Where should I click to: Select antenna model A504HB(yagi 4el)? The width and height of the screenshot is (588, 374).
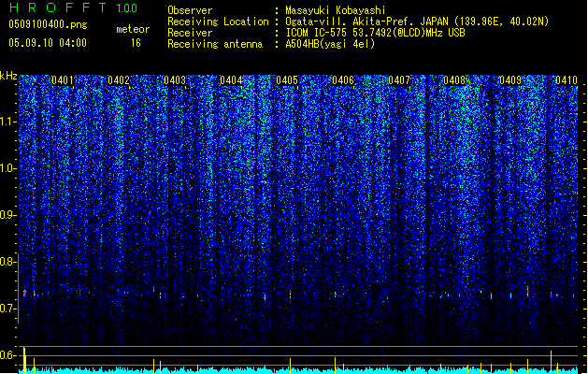click(330, 44)
